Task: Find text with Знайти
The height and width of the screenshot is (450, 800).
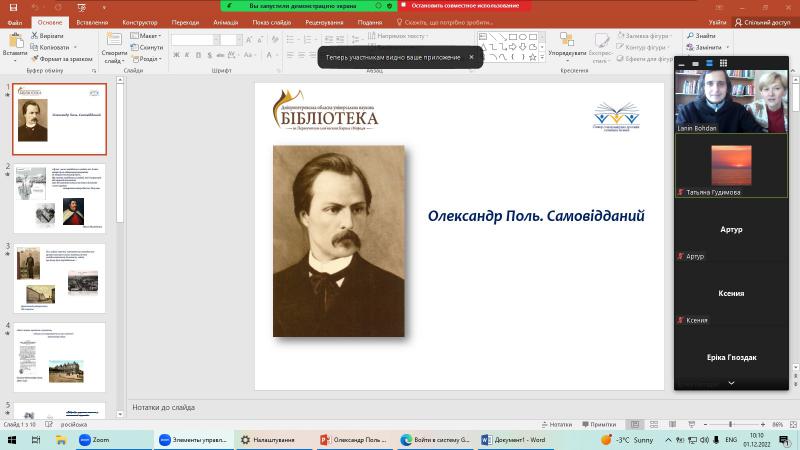Action: coord(701,35)
